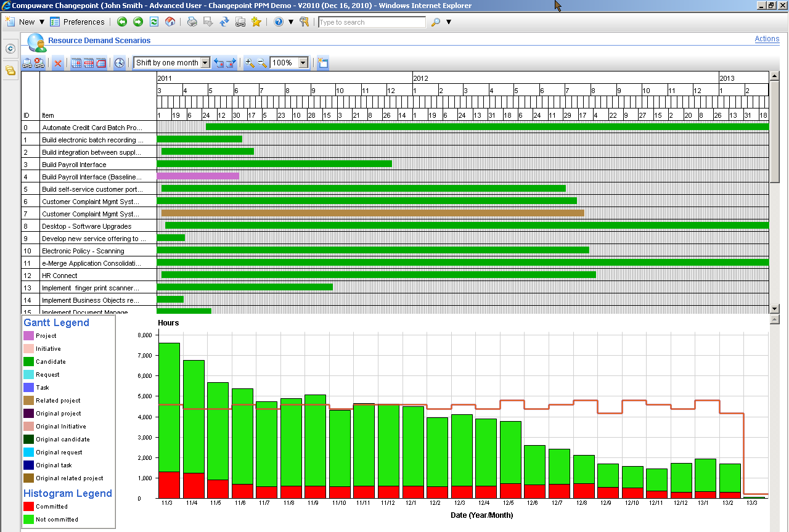Screen dimensions: 789x532
Task: Click the Gantt scrollbar down arrow
Action: click(774, 308)
